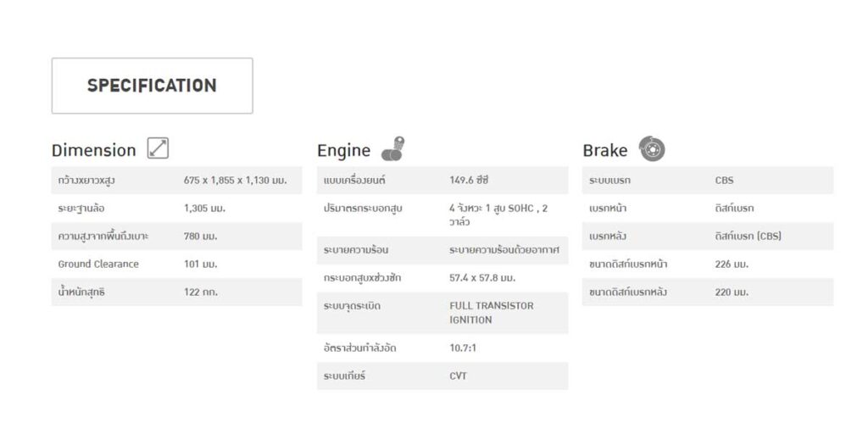Click the 780 seat height value
The image size is (868, 434).
coord(200,236)
